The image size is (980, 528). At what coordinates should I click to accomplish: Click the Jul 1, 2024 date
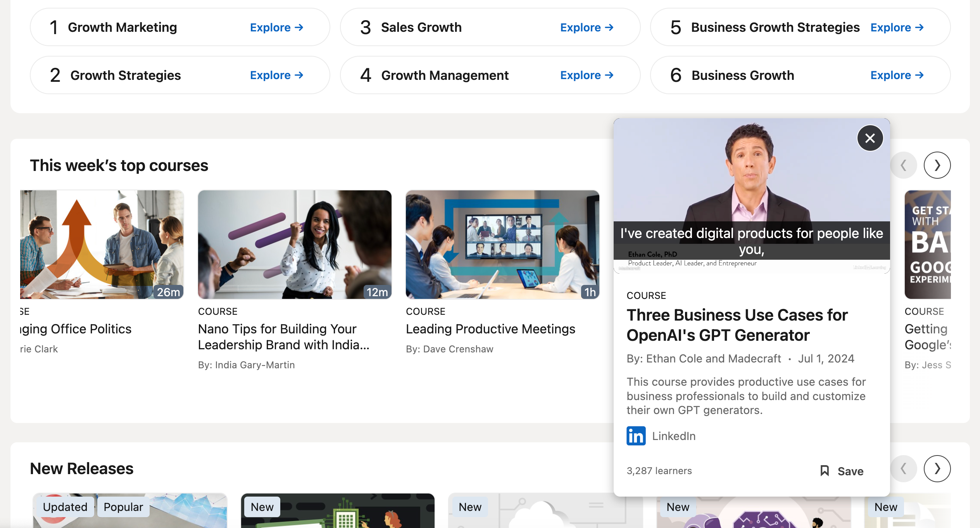pyautogui.click(x=826, y=359)
